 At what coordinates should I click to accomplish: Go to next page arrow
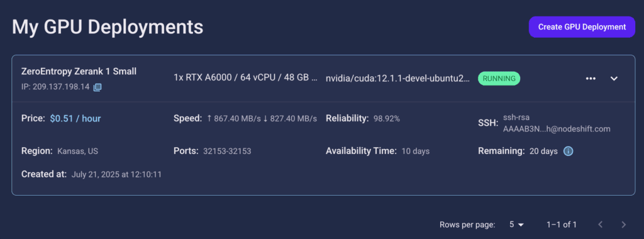click(x=623, y=225)
